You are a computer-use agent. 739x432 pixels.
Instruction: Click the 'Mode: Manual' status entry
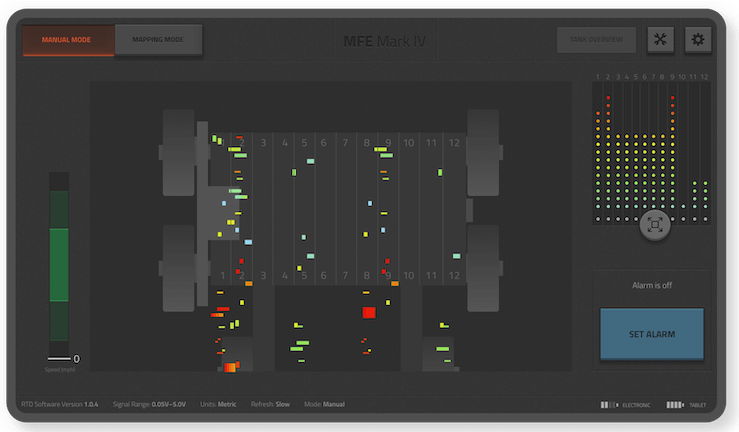[x=324, y=404]
